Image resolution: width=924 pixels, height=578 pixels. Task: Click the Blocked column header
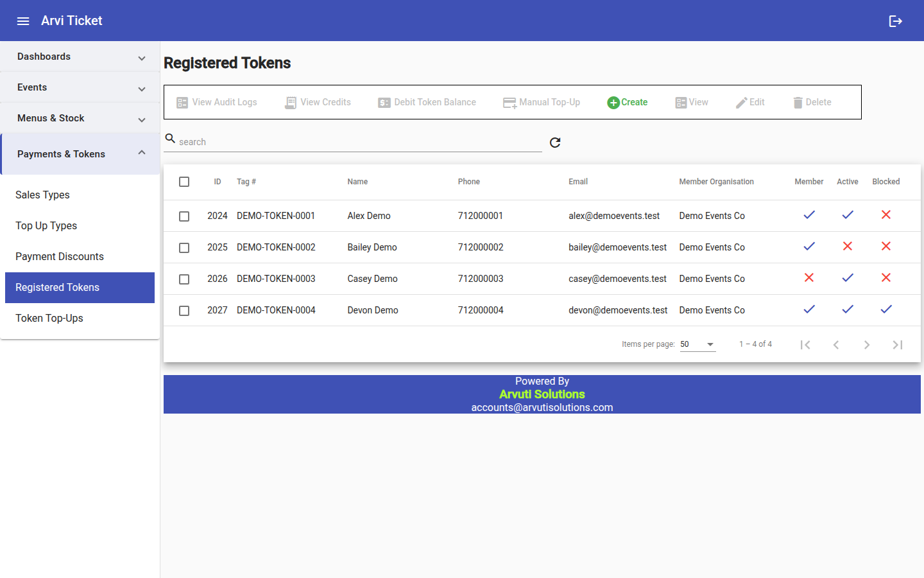[886, 182]
